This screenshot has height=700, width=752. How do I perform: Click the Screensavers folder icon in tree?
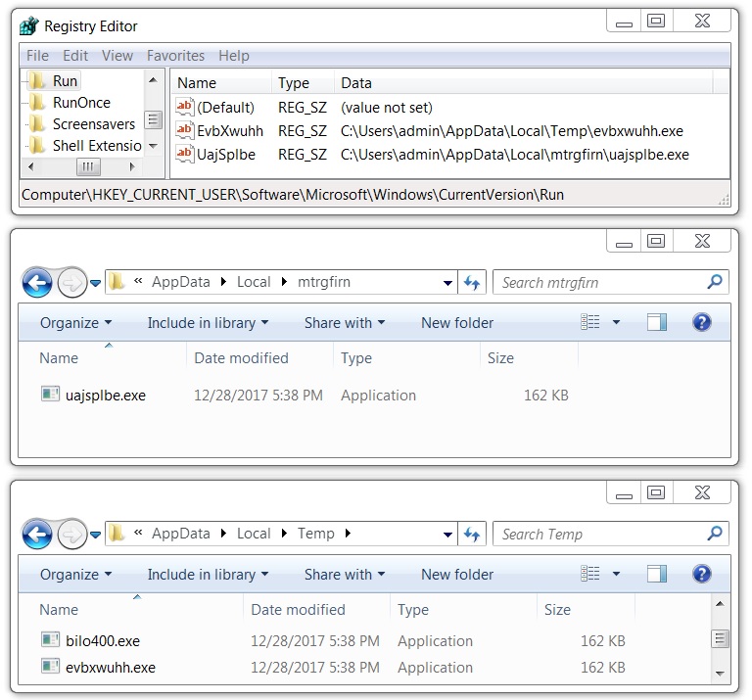(37, 123)
